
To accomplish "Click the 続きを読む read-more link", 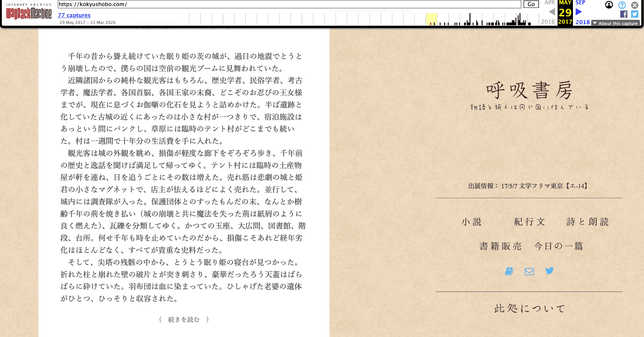I will tap(184, 319).
